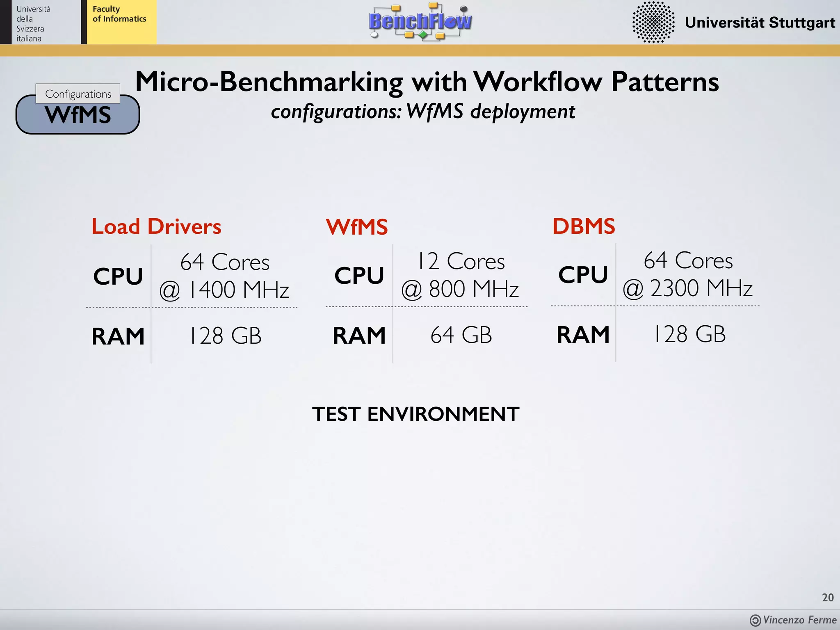Click the RAM label under Load Drivers
840x630 pixels.
118,336
